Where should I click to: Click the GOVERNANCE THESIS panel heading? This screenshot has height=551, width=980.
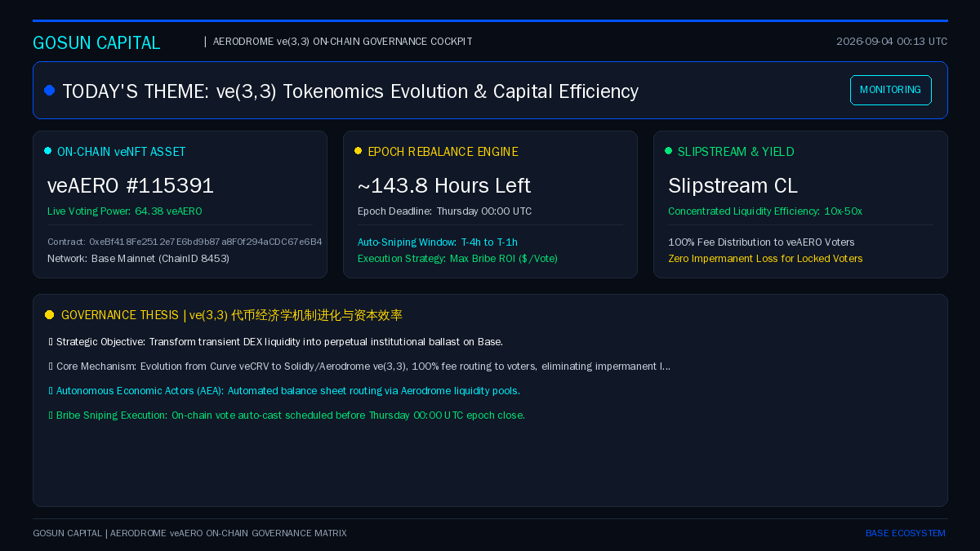[x=232, y=315]
